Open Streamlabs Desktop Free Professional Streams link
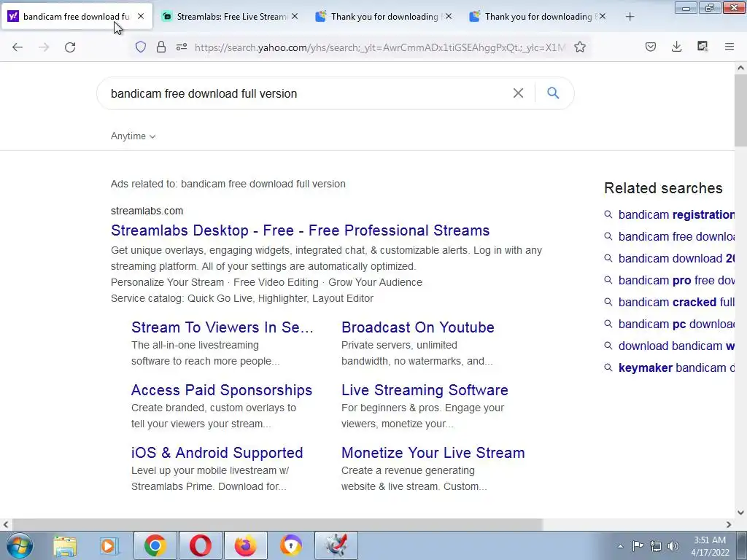Viewport: 747px width, 560px height. click(300, 230)
